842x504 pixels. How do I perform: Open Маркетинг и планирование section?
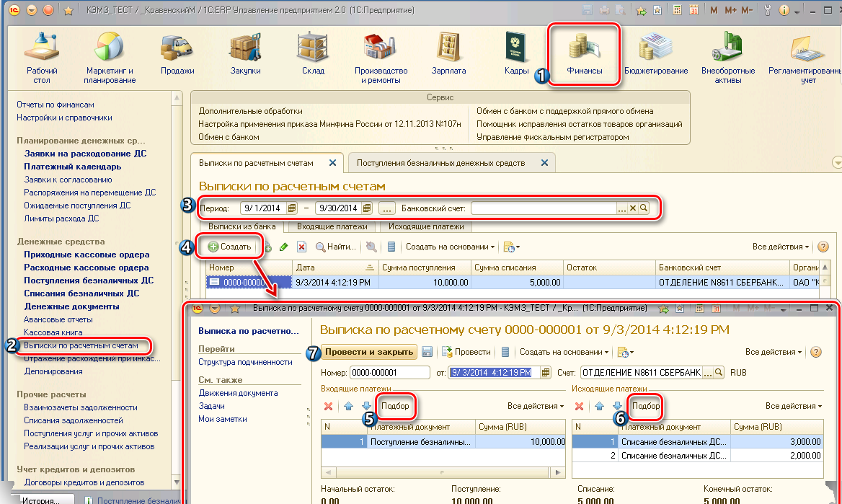coord(110,58)
